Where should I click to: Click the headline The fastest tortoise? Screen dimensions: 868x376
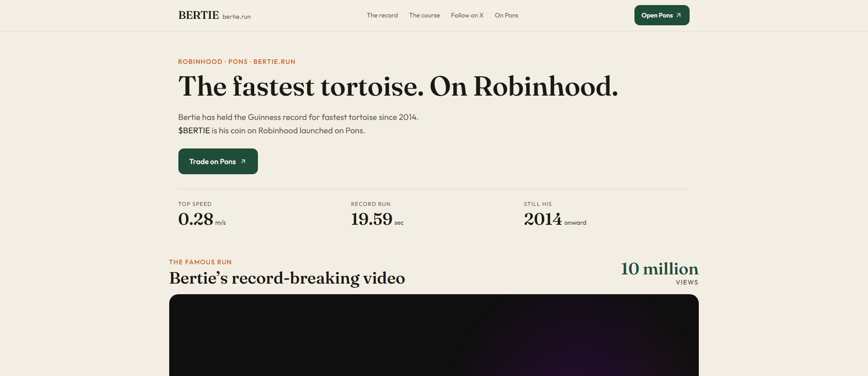301,86
